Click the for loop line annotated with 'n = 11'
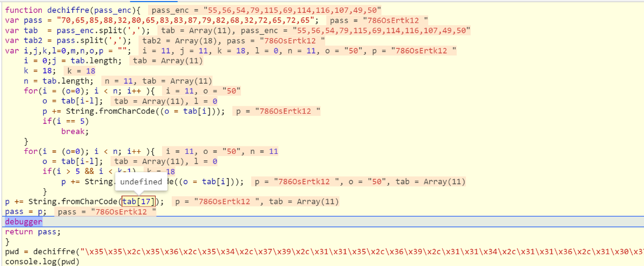The image size is (644, 266). click(x=90, y=152)
